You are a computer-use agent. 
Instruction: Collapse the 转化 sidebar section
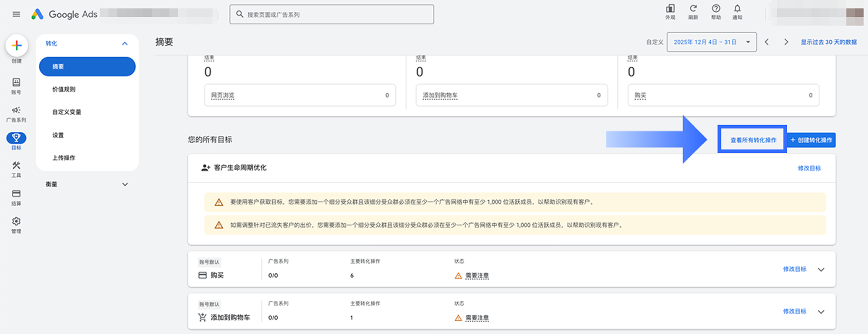(x=125, y=44)
